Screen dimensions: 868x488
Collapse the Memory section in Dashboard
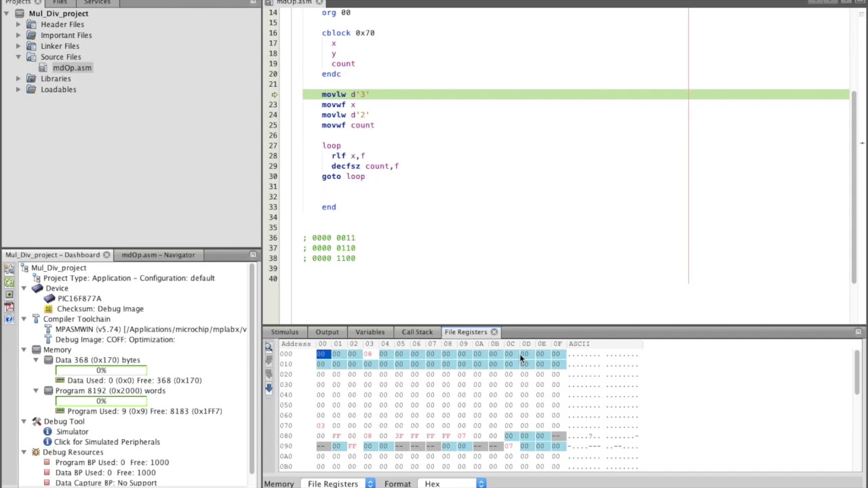click(24, 350)
